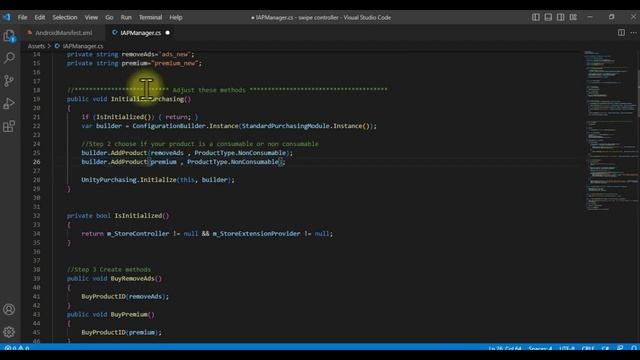Click the Step 2 comment line

pos(200,144)
